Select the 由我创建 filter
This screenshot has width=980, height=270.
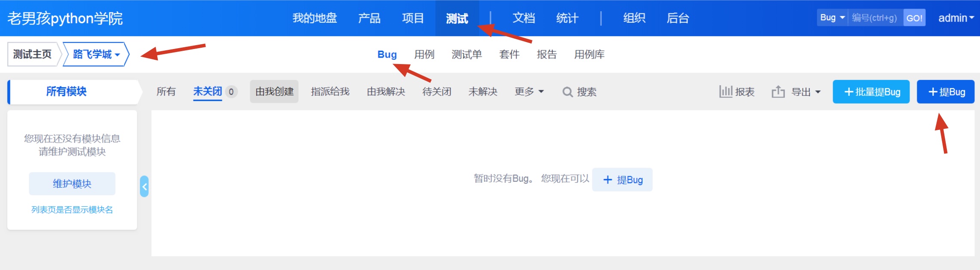(274, 92)
